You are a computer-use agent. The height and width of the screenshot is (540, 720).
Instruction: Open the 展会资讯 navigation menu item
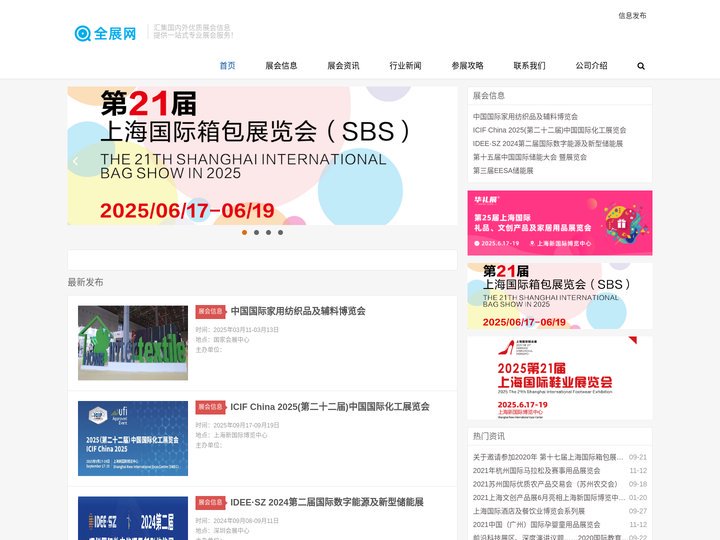click(x=343, y=66)
